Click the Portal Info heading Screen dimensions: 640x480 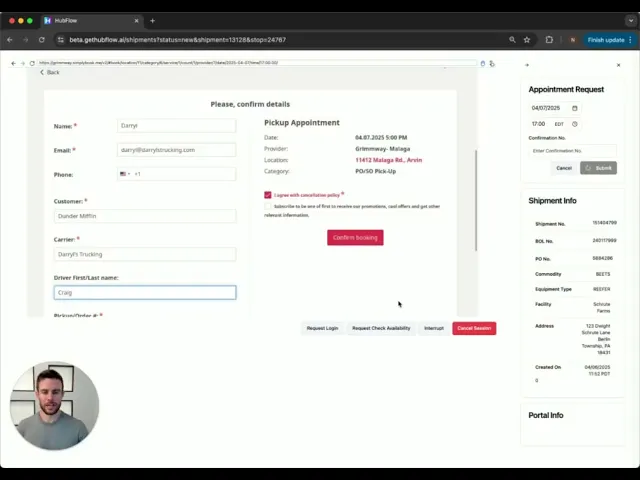click(546, 415)
